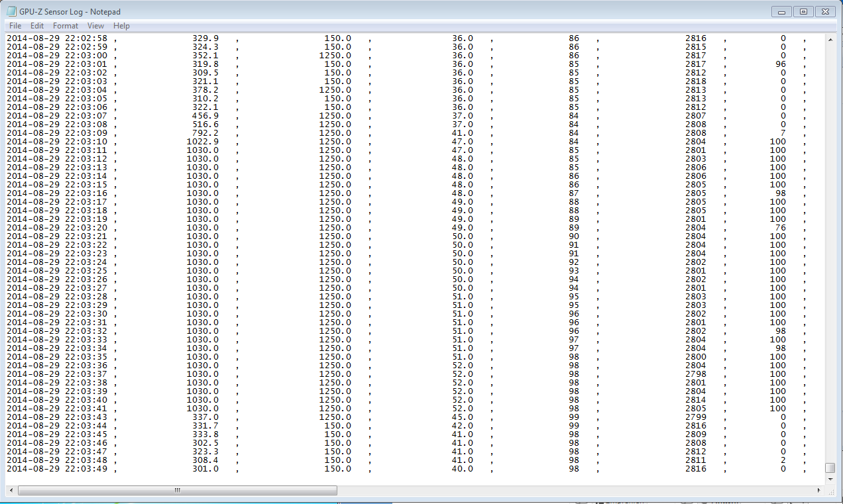Click value 323.3 in 22:03:47 row
The image size is (843, 504).
coord(205,452)
